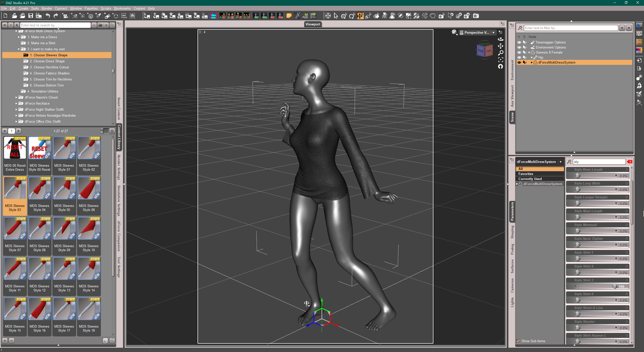The width and height of the screenshot is (644, 352).
Task: Click the viewport reset camera control
Action: pos(501,66)
